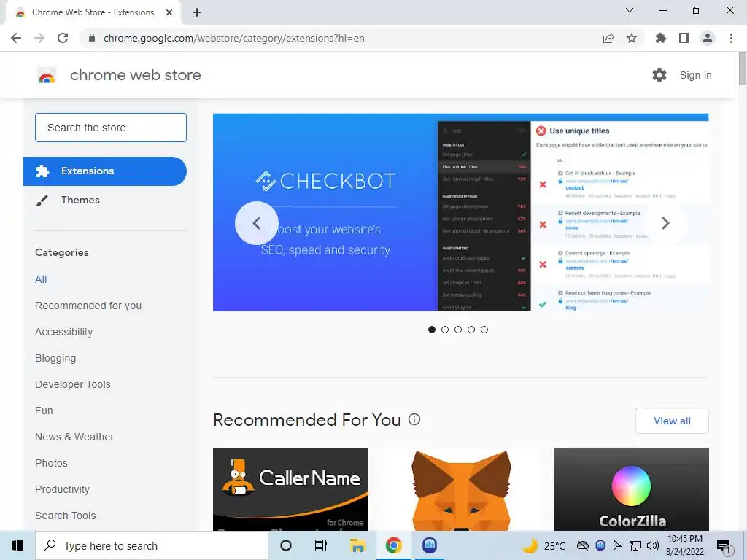Open Chrome's three-dot menu
This screenshot has width=747, height=560.
tap(731, 38)
